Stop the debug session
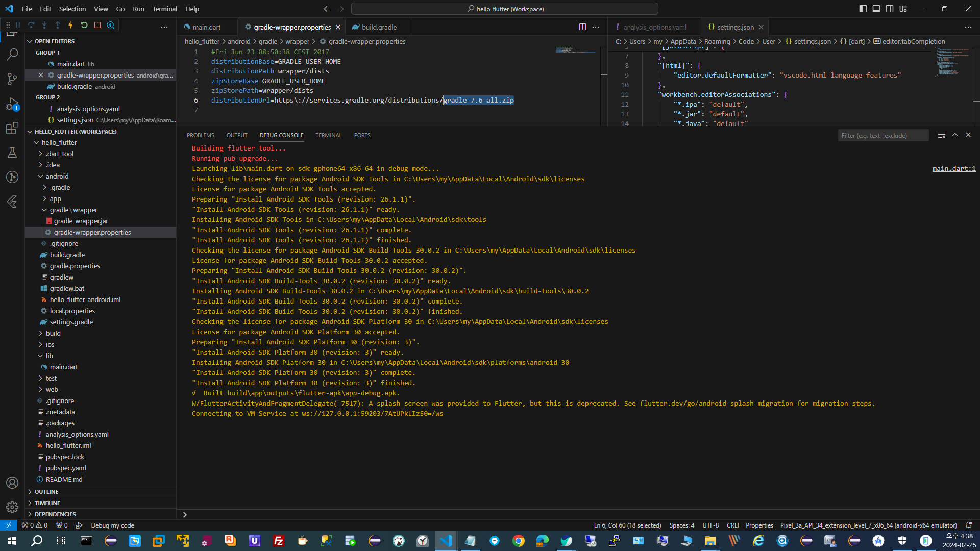Screen dimensions: 980x551 97,25
